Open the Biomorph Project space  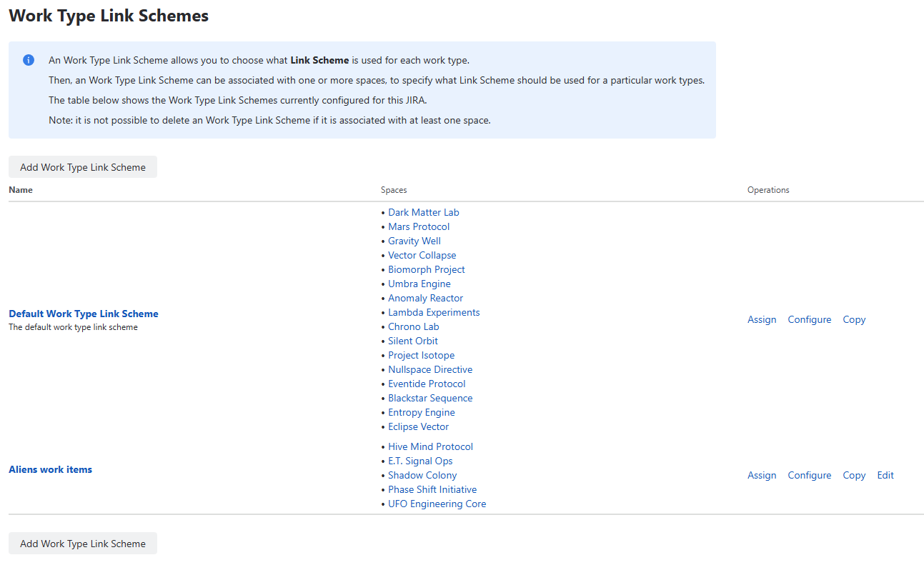(427, 269)
